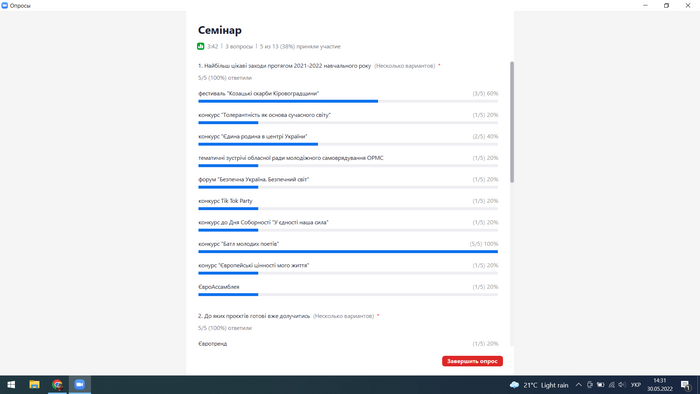Click 5 из 13 (38%) приняли участие text
Screen dimensions: 700x394
click(x=300, y=46)
